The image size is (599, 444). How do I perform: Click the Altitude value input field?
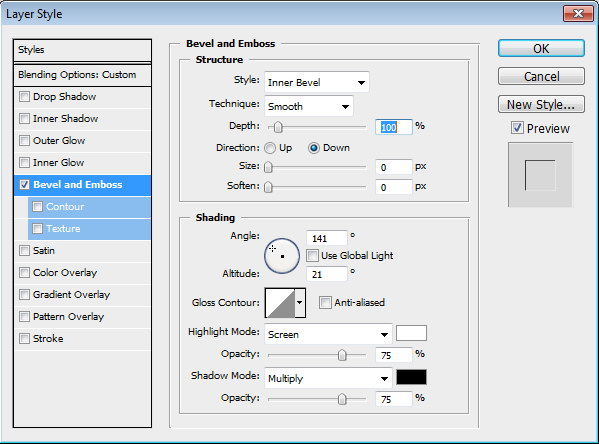327,274
